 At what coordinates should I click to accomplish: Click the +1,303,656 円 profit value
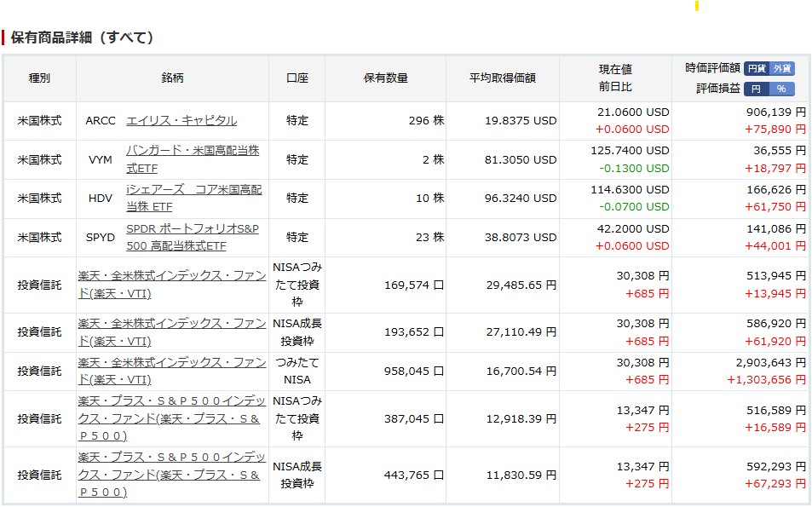767,380
